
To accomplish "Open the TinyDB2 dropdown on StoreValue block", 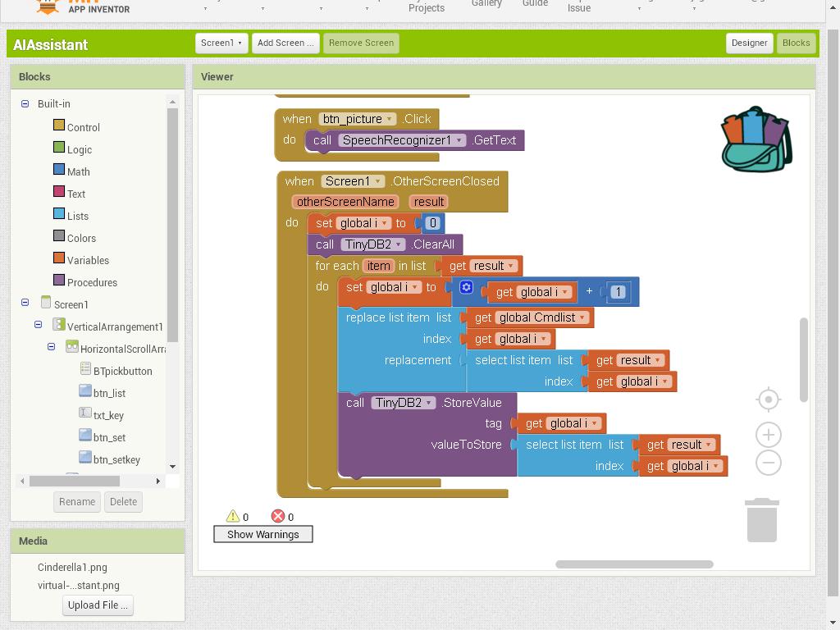I will [x=429, y=403].
